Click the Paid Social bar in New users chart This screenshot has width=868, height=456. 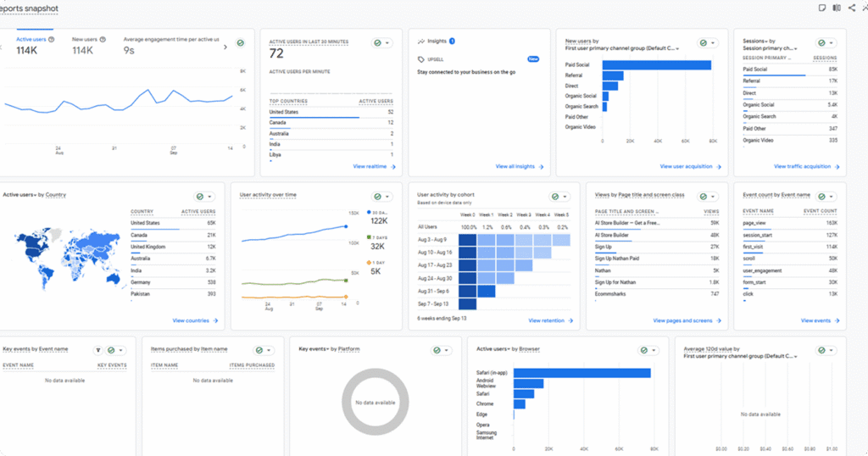coord(656,65)
